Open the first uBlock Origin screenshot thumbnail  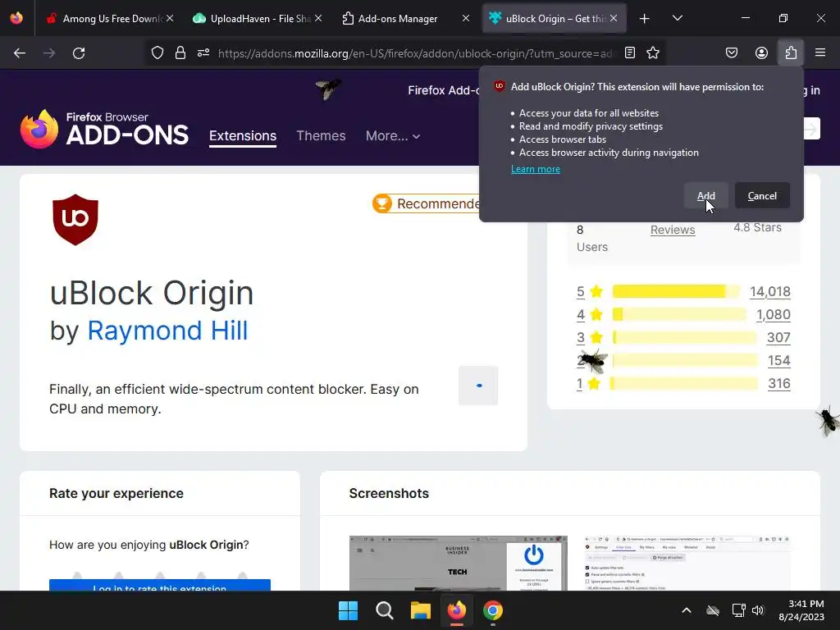point(458,563)
